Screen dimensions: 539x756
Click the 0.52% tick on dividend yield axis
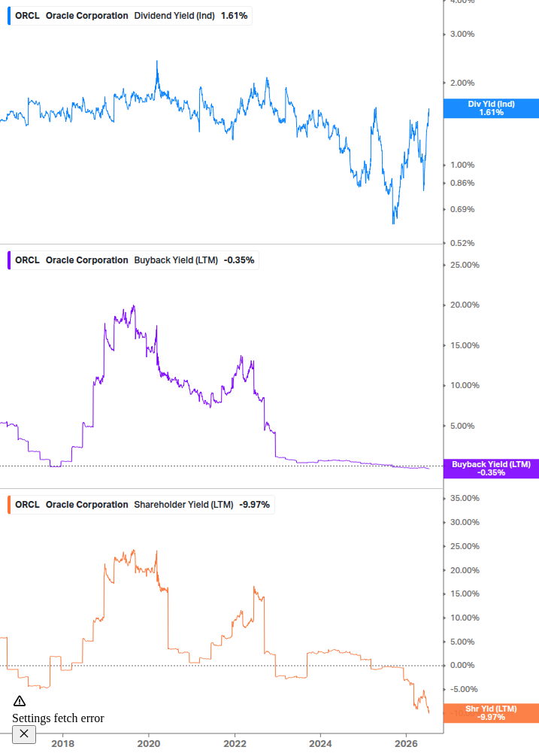point(462,244)
